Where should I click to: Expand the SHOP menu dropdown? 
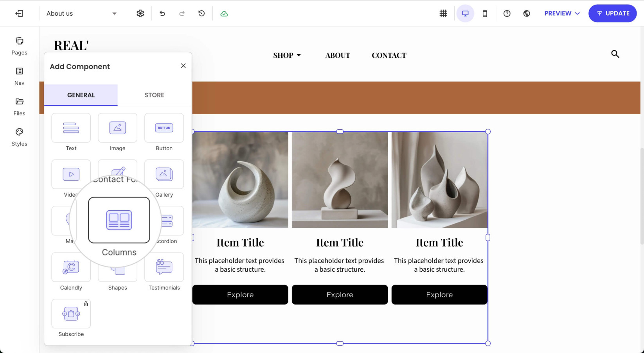(x=287, y=55)
